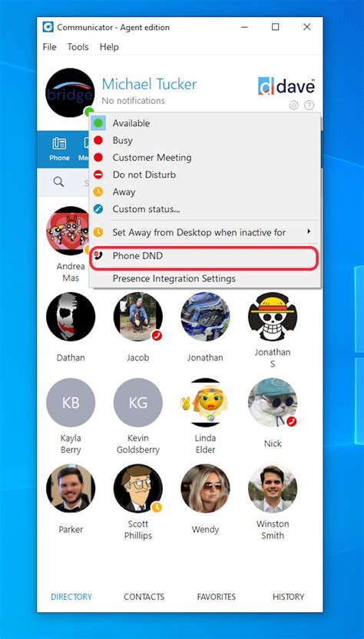
Task: Click the Linda Elder name label
Action: point(205,444)
